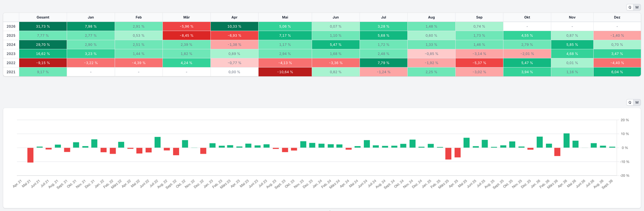The width and height of the screenshot is (644, 211).
Task: Click the 2024 total cell 29,70 %
Action: tap(43, 44)
